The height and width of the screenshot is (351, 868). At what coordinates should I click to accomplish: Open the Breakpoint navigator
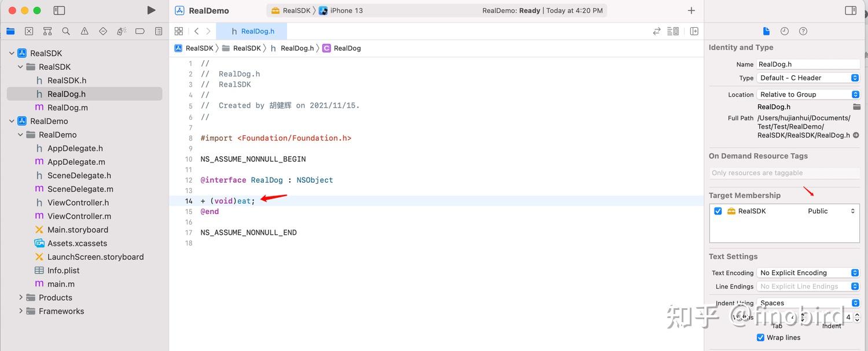click(140, 31)
